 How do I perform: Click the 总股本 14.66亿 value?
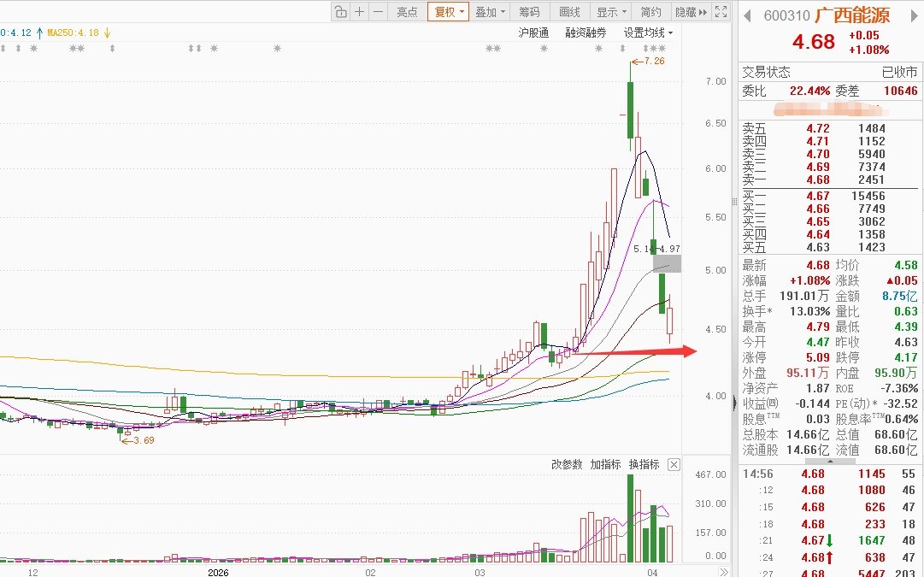[807, 434]
